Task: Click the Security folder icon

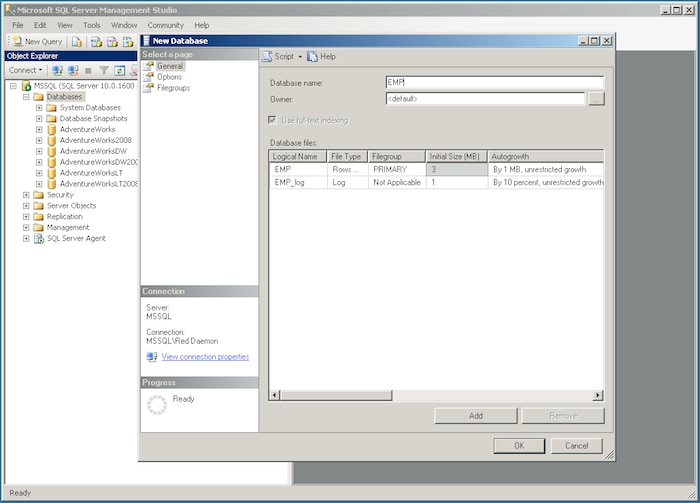Action: point(39,195)
